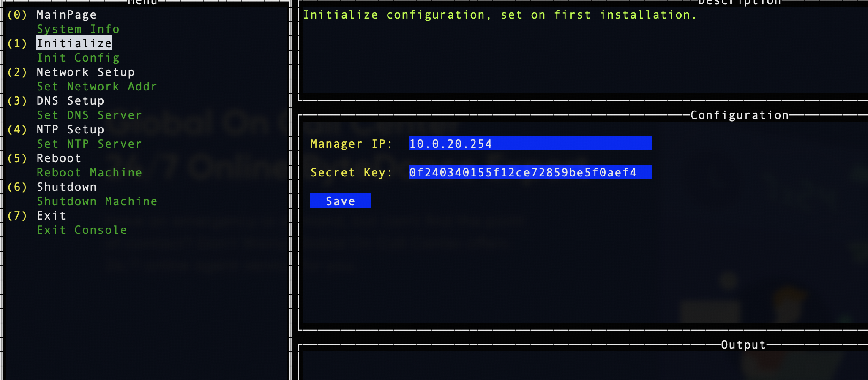868x380 pixels.
Task: Click the Set NTP Server subtitle
Action: tap(89, 144)
